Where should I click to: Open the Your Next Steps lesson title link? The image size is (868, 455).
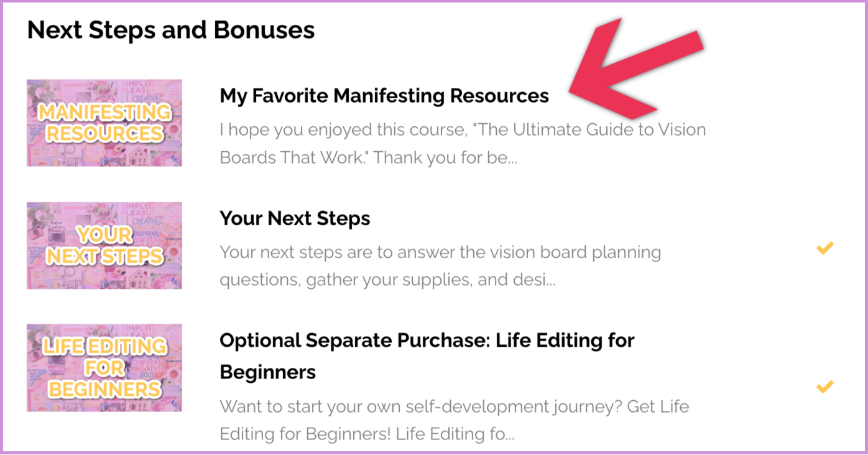[x=295, y=218]
